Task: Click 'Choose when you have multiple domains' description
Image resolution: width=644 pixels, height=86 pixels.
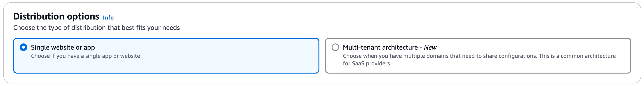Action: click(x=479, y=56)
